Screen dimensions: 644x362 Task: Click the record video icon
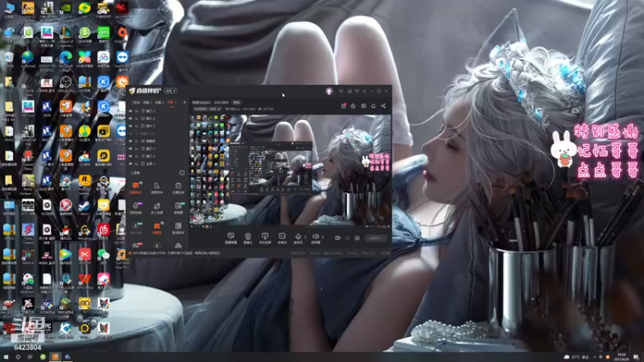point(337,237)
